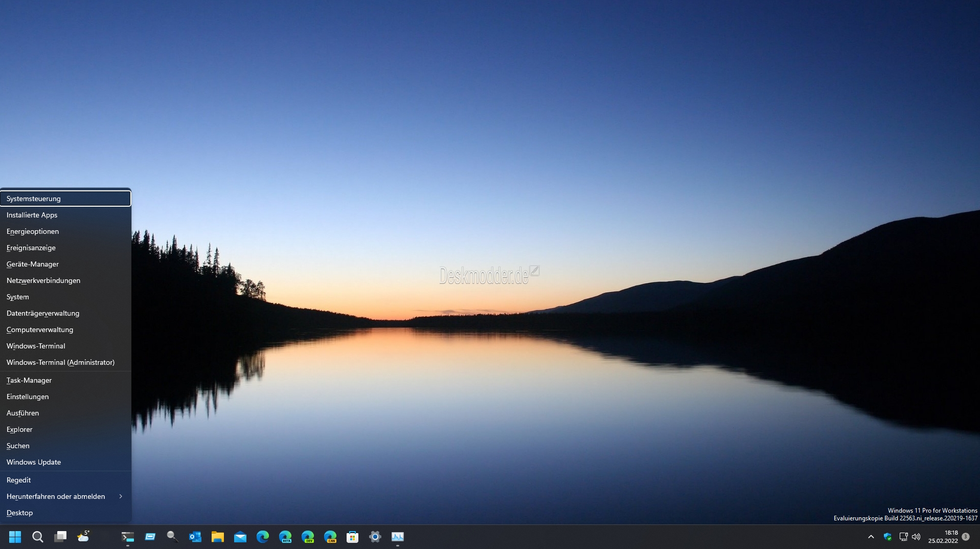Expand Herunterfahren oder abmelden submenu
The height and width of the screenshot is (549, 980).
65,496
